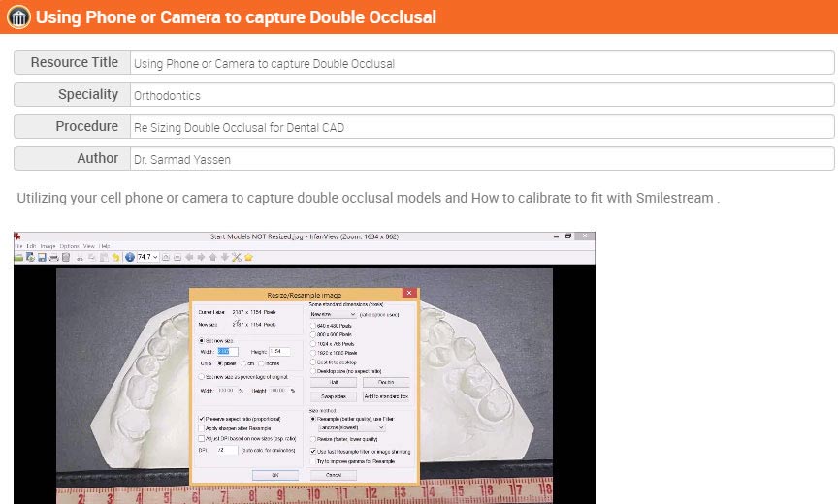Click the OK button in Resize dialog

(275, 475)
